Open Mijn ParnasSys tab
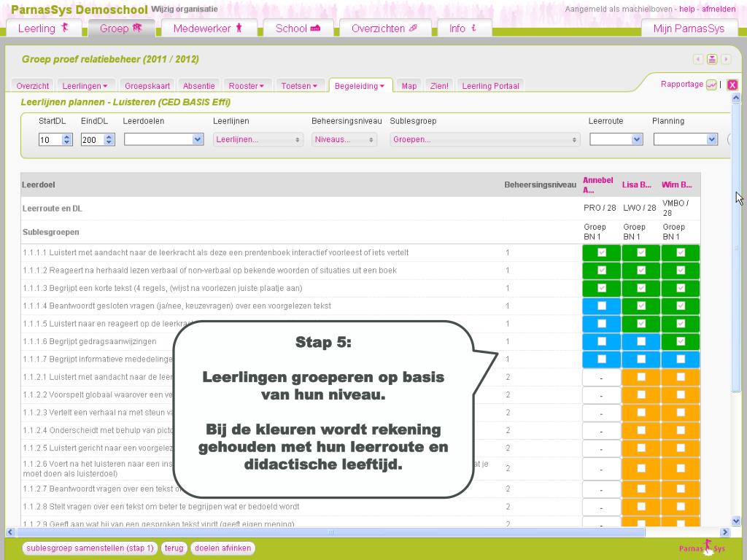Screen dimensions: 747x560 pos(689,28)
